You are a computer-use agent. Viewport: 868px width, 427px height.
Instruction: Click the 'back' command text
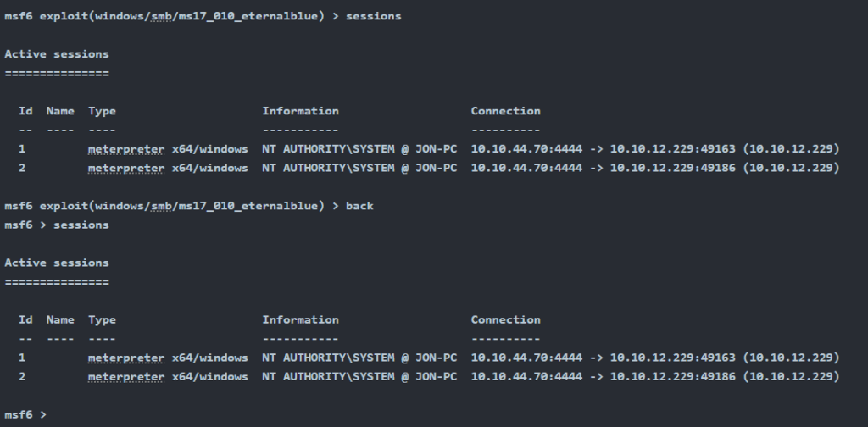(359, 206)
